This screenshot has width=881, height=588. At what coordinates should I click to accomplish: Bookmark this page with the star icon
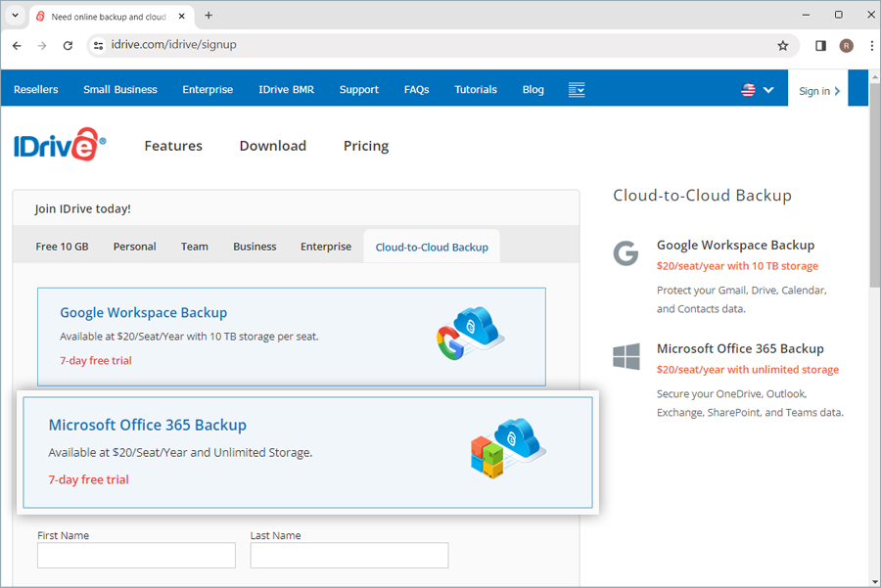(783, 45)
